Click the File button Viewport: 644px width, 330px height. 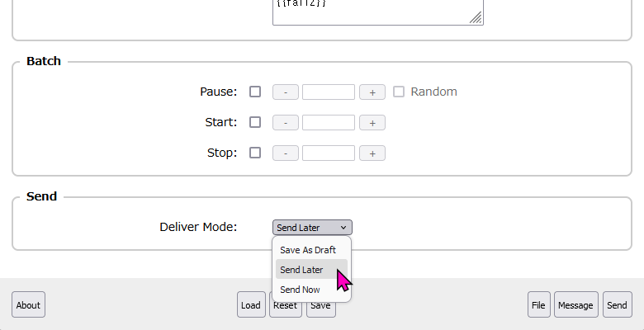pos(538,305)
